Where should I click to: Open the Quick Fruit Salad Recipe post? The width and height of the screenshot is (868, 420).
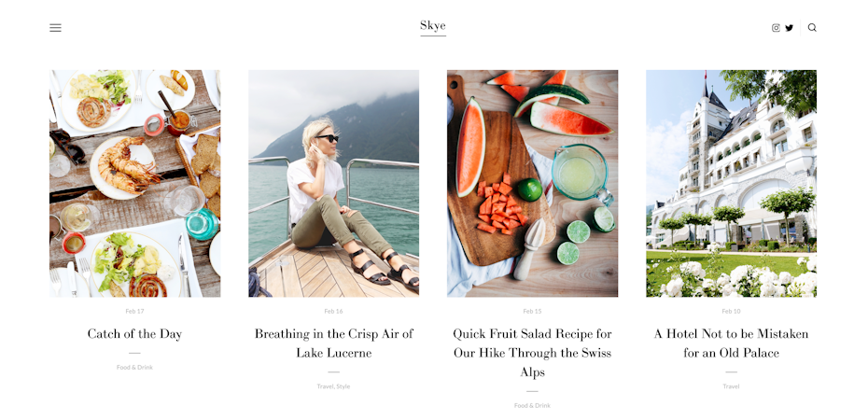coord(533,353)
